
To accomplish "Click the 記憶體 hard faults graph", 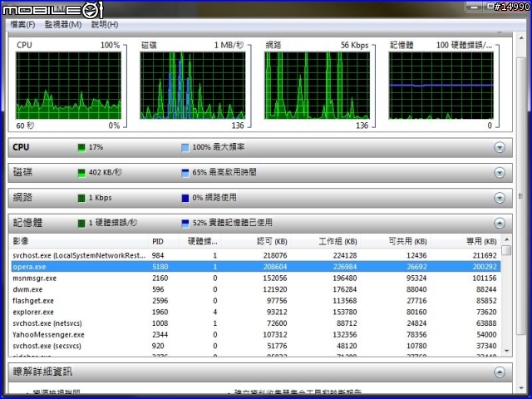I will click(441, 86).
